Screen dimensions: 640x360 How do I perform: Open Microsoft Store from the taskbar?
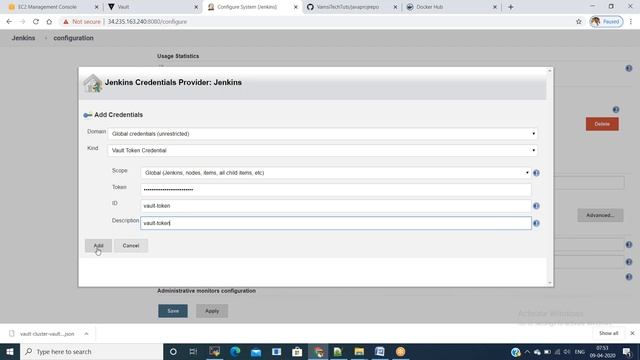(x=297, y=351)
